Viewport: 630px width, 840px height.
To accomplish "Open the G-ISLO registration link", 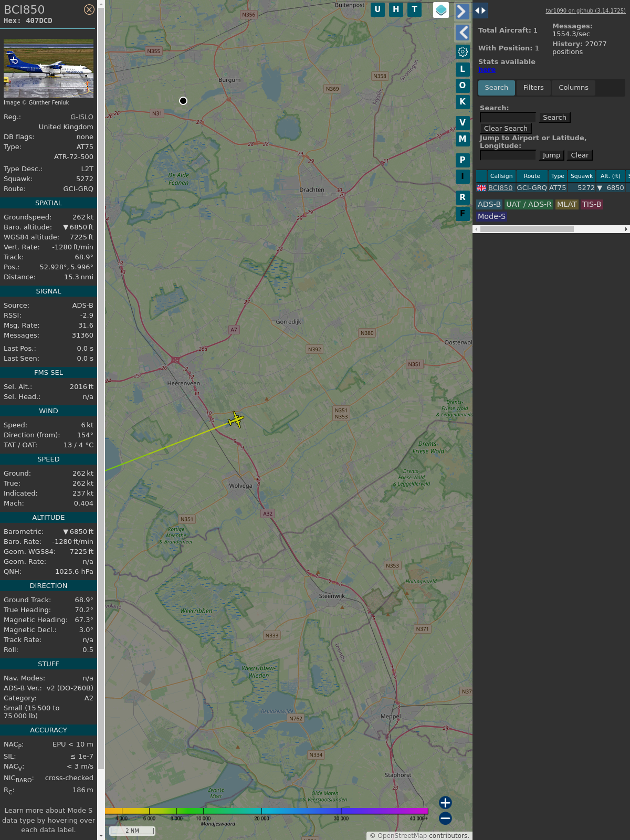I will [82, 117].
